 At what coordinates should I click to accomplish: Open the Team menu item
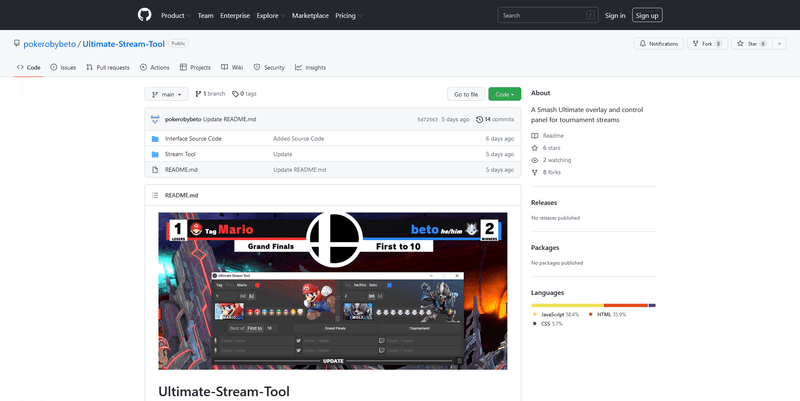[x=206, y=15]
